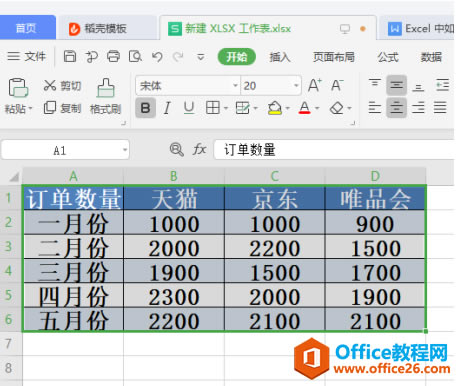
Task: Click the 五月份 cell
Action: 73,320
